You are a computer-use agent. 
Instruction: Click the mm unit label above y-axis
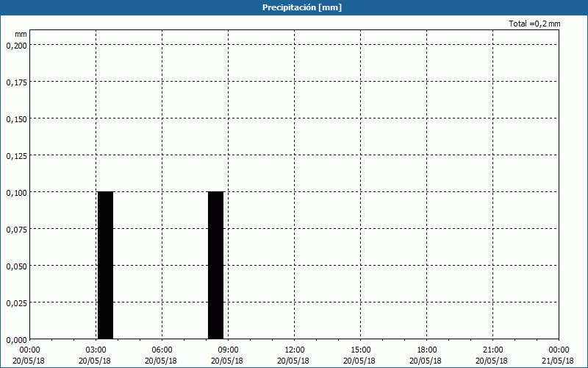click(21, 34)
